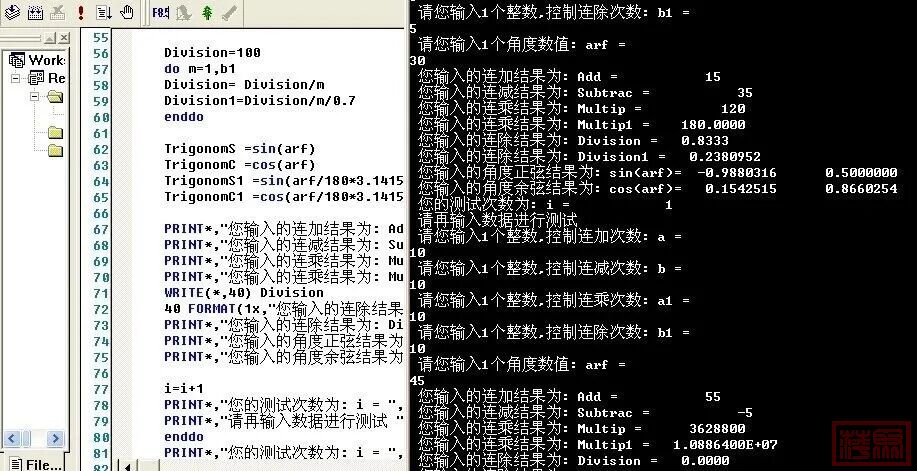Click the green tree toolbar icon
Screen dimensions: 917x471
click(x=207, y=13)
